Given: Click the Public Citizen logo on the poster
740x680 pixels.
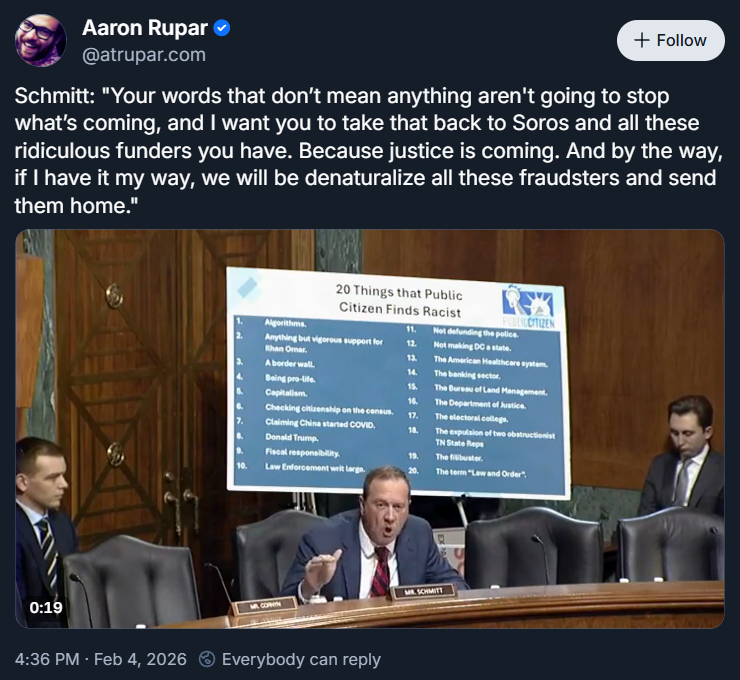Looking at the screenshot, I should pos(532,305).
